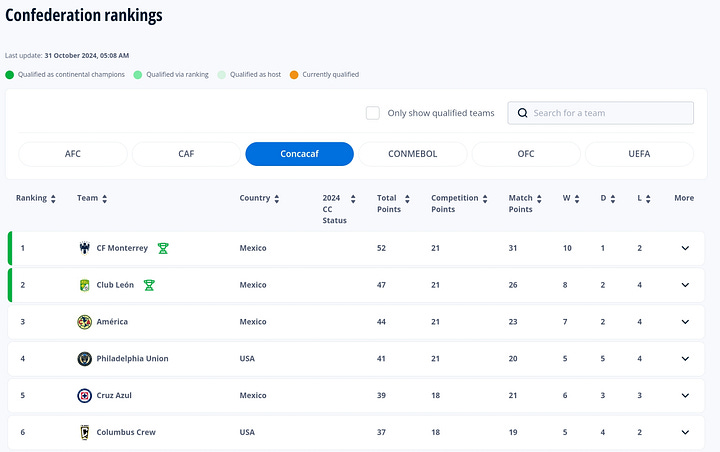
Task: Click the Columbus Crew club crest
Action: [84, 432]
